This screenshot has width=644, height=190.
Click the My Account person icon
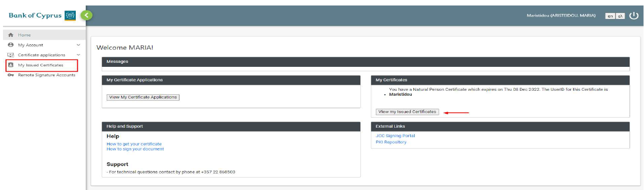10,45
